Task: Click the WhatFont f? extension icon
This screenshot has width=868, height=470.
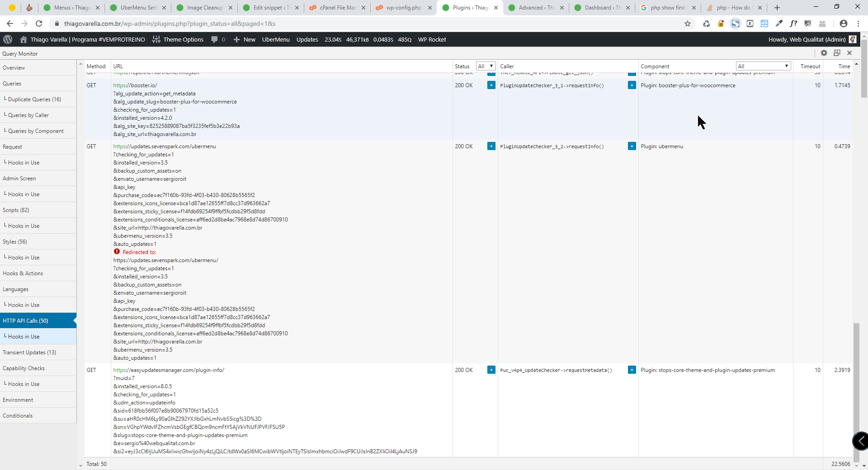Action: [x=793, y=23]
